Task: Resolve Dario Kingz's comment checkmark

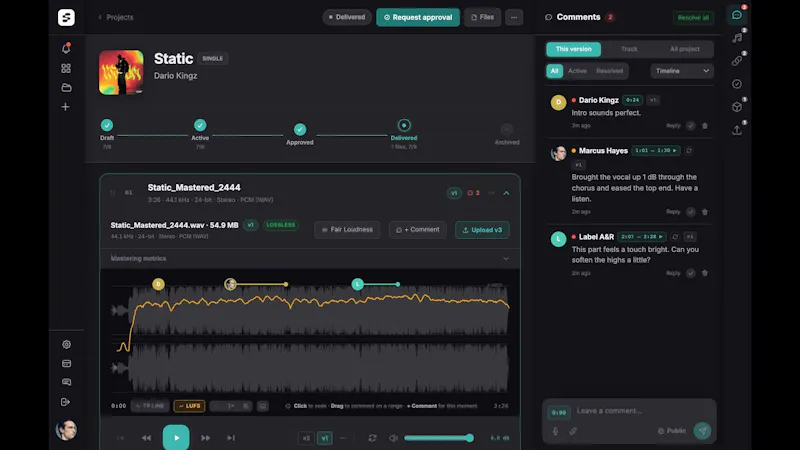Action: point(690,126)
